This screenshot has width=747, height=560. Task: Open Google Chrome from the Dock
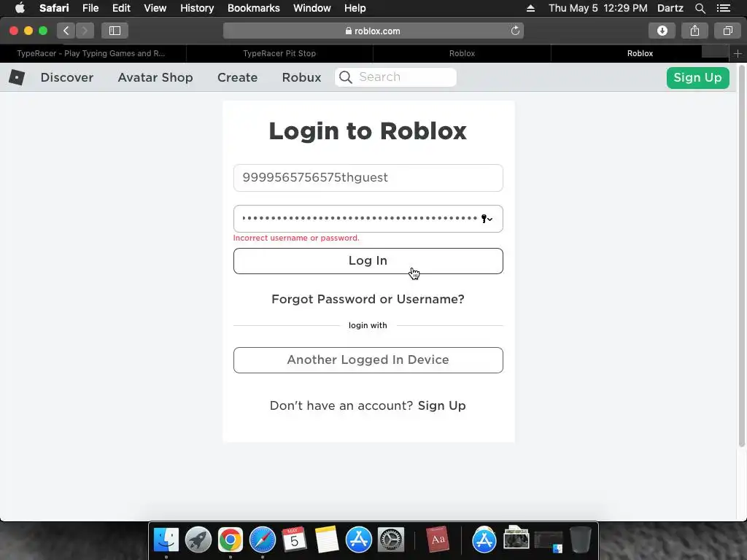coord(230,540)
